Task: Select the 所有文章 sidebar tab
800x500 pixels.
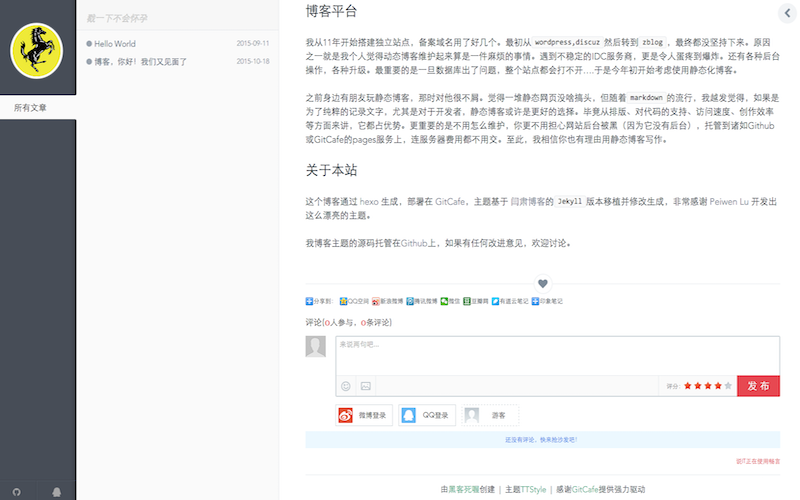Action: pyautogui.click(x=30, y=107)
